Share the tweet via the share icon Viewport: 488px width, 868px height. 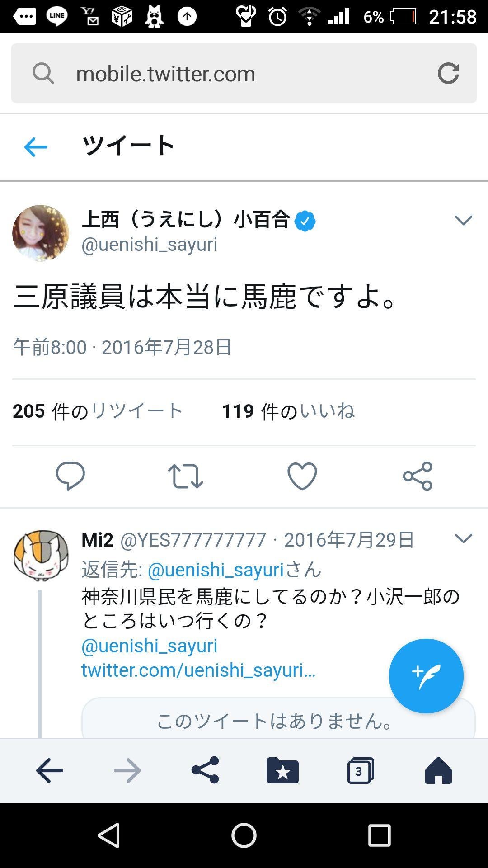(x=418, y=476)
